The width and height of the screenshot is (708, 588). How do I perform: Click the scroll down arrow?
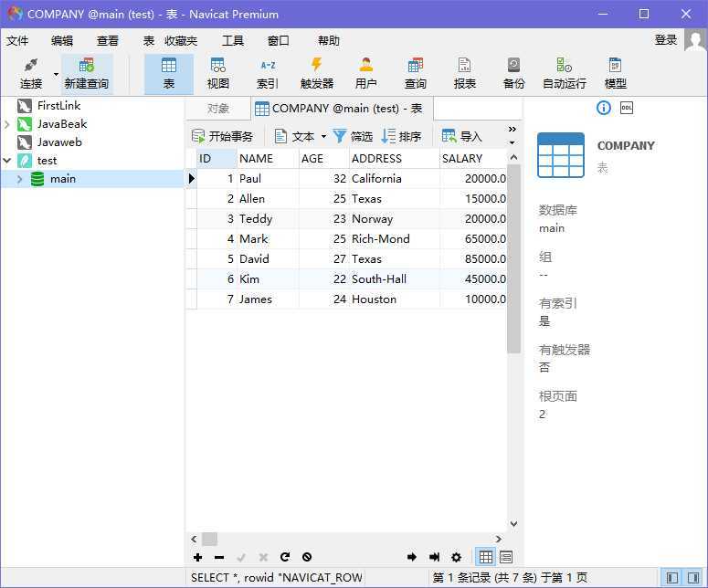coord(513,524)
